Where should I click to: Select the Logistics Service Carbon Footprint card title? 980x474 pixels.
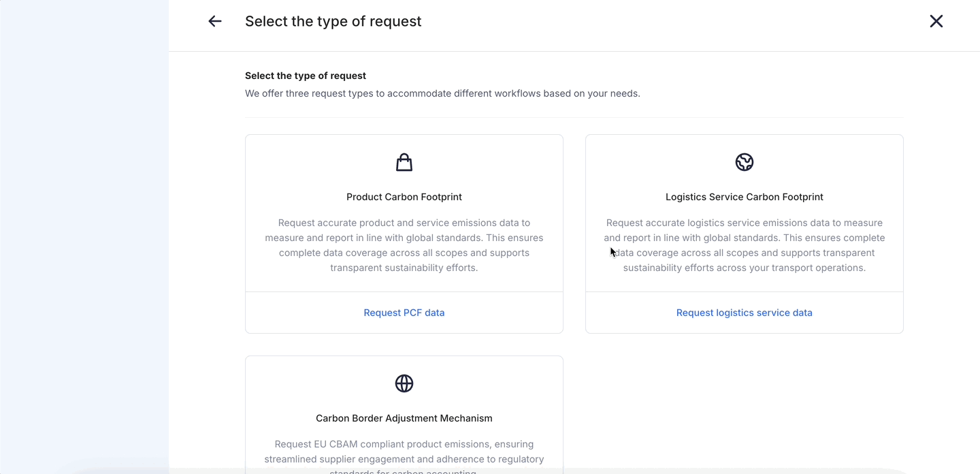click(x=745, y=197)
